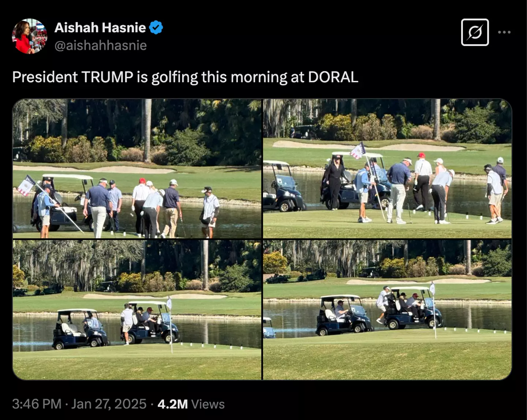Click the 4.2M Views count
Image resolution: width=527 pixels, height=420 pixels.
pos(191,404)
